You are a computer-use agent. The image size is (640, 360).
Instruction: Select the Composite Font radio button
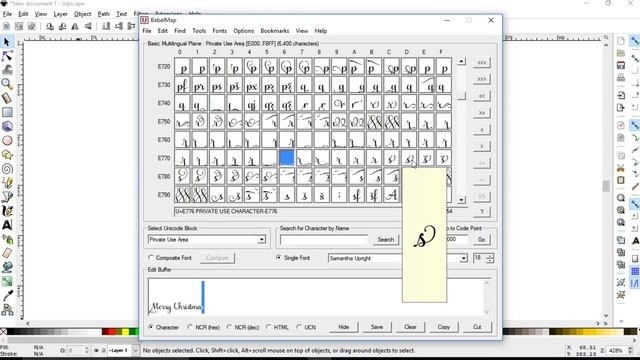151,258
